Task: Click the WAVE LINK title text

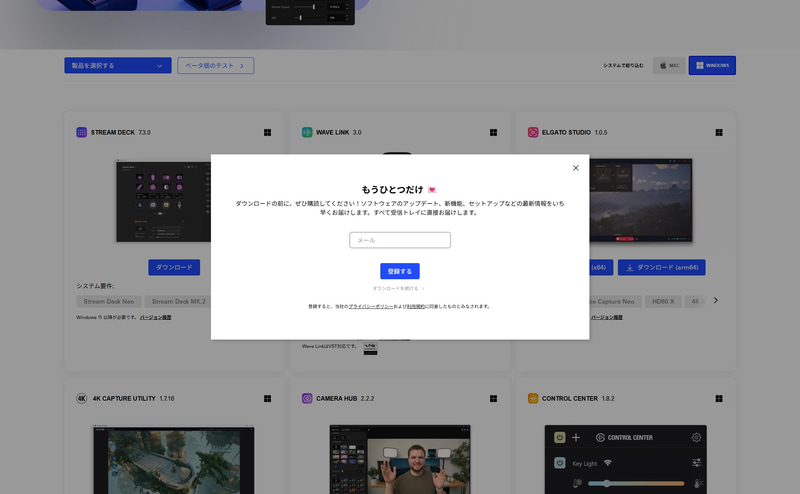Action: tap(333, 132)
